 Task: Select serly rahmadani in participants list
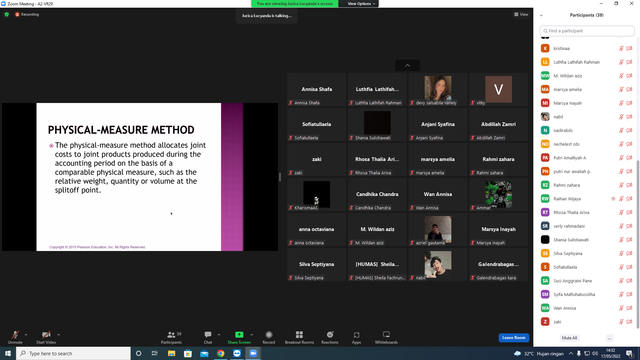pyautogui.click(x=587, y=226)
